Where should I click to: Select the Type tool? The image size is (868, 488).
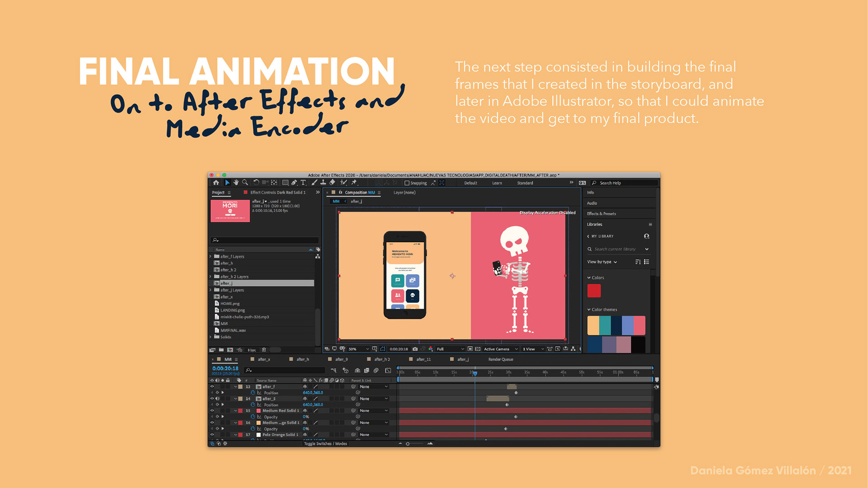tap(303, 183)
